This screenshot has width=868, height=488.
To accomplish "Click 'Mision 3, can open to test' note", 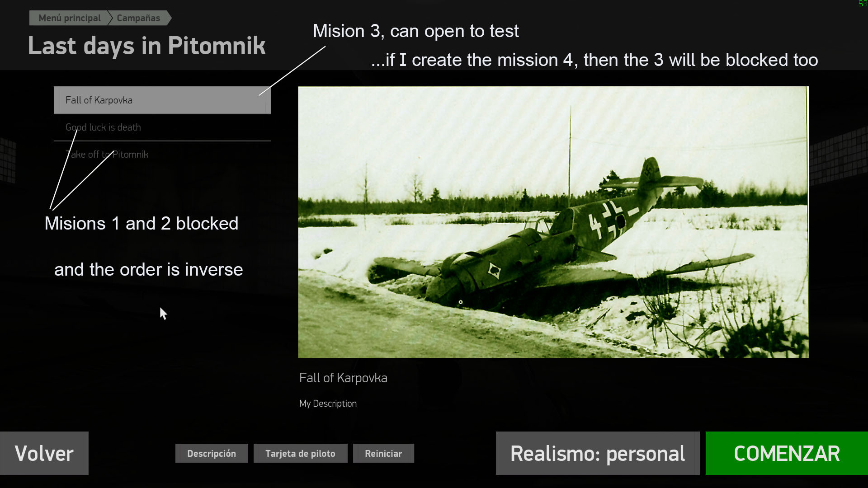I will 415,31.
